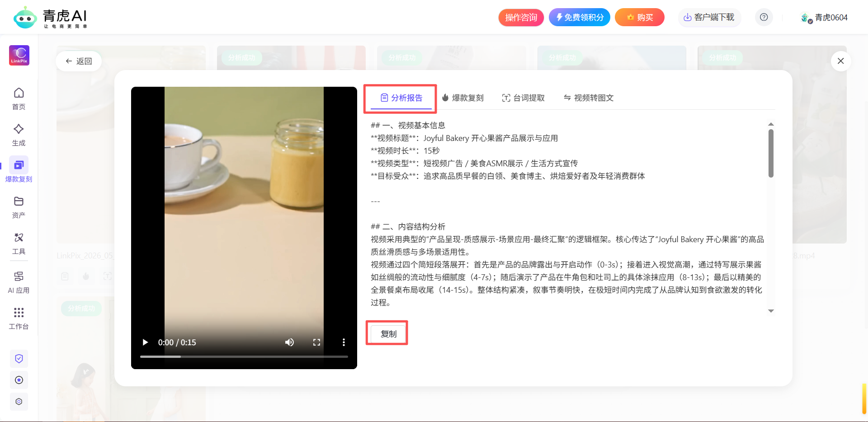Click the shield icon in sidebar
Screen dimensions: 868x422
click(x=19, y=358)
